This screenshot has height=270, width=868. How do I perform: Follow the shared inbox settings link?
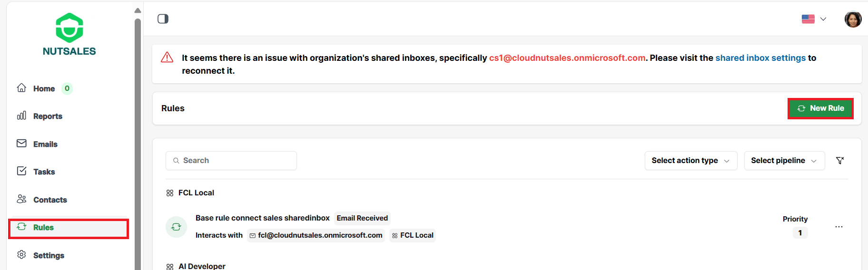[760, 58]
